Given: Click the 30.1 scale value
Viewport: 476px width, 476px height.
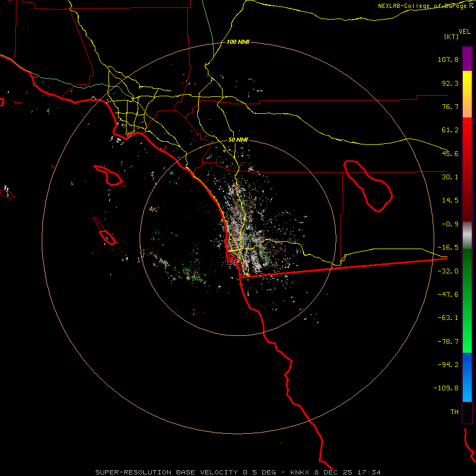Looking at the screenshot, I should click(x=450, y=177).
